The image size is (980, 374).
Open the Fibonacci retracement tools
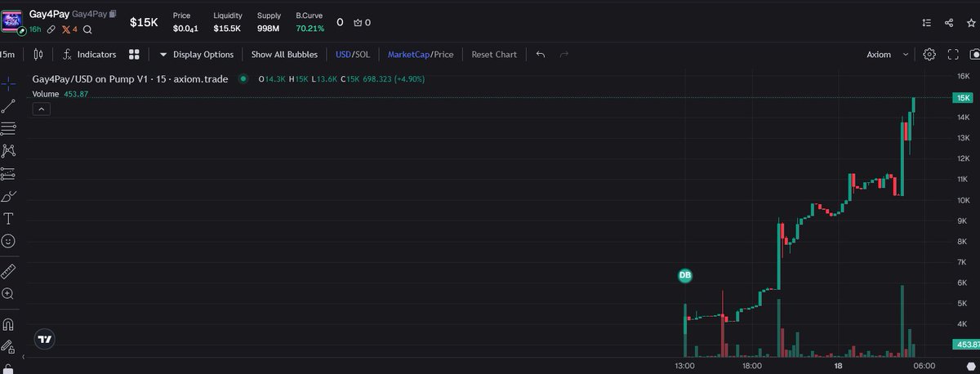click(8, 128)
